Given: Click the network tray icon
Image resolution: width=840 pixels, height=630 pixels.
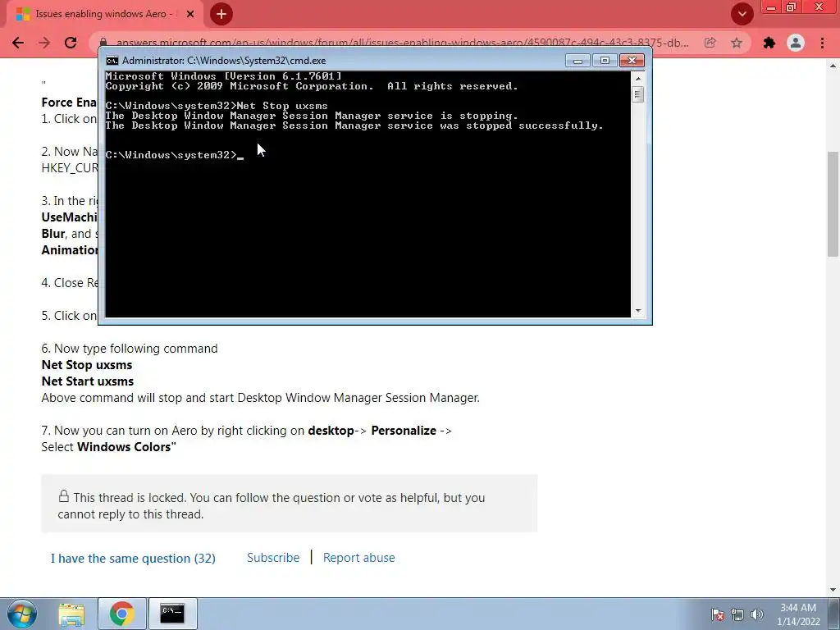Looking at the screenshot, I should click(737, 615).
